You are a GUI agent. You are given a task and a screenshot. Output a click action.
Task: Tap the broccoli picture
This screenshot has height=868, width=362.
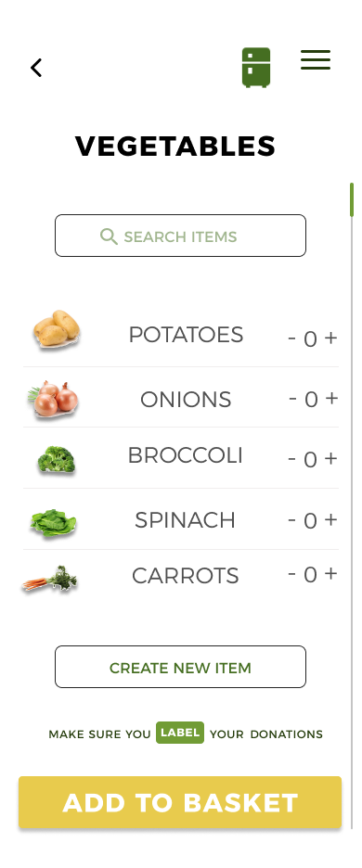[x=56, y=460]
